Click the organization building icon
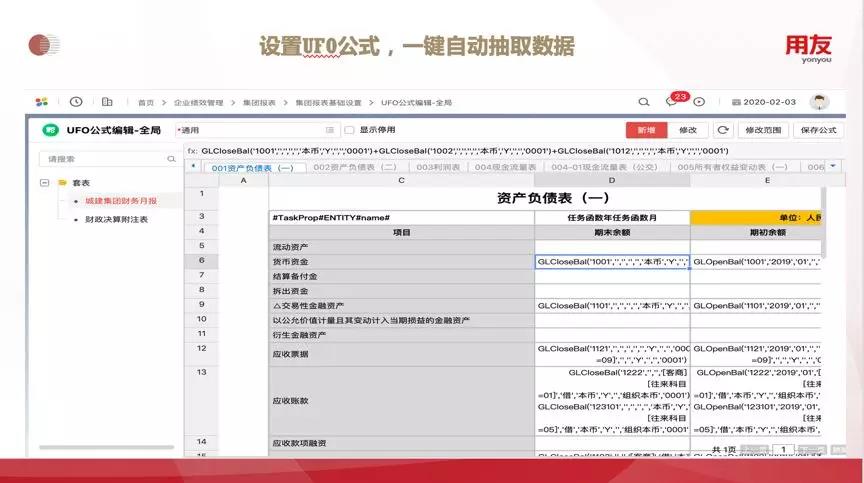 107,102
